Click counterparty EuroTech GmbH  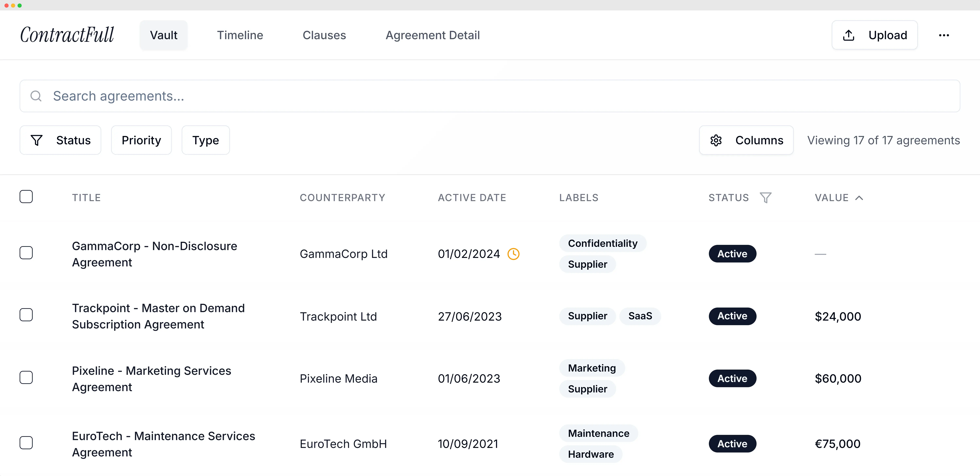pos(343,444)
